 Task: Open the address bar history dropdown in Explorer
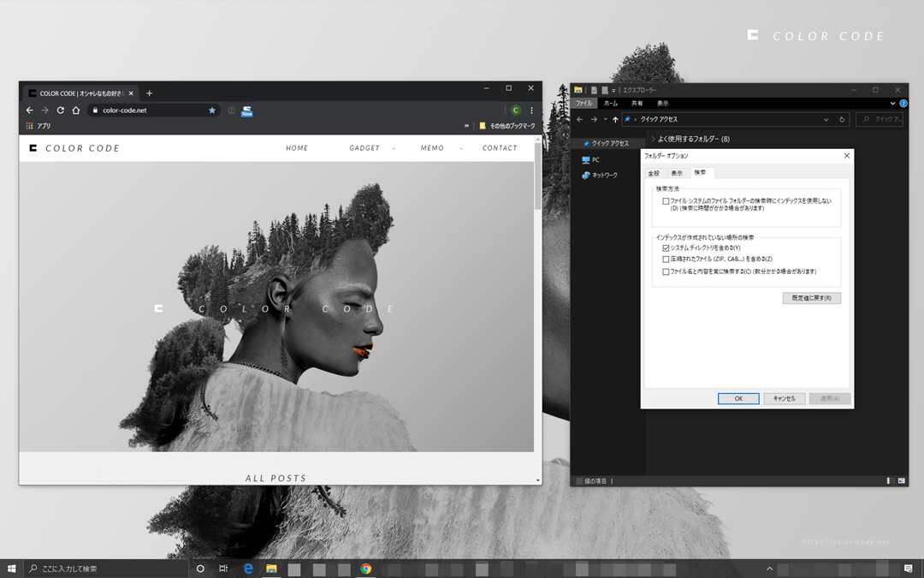tap(826, 119)
